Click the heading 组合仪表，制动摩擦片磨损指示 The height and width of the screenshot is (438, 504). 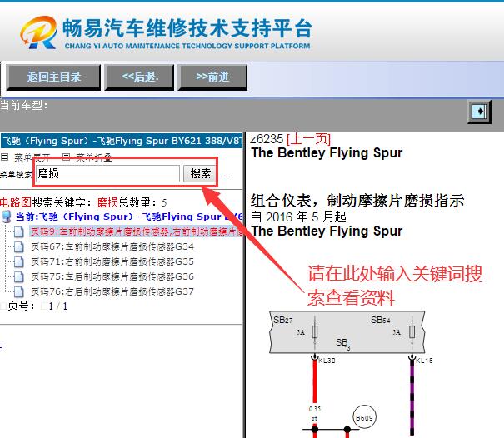click(x=357, y=201)
